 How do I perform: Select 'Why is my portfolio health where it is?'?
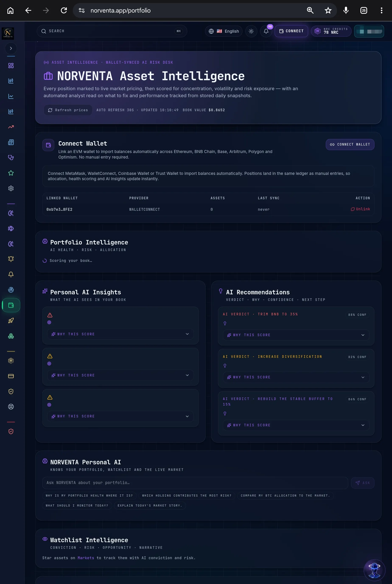(x=89, y=496)
